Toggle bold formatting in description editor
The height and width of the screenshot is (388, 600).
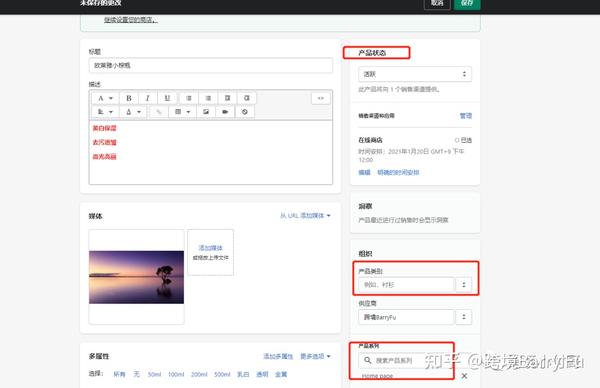[x=129, y=98]
